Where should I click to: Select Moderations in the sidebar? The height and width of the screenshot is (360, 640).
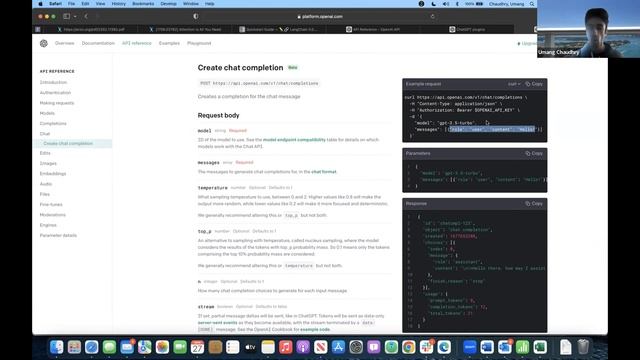(53, 215)
